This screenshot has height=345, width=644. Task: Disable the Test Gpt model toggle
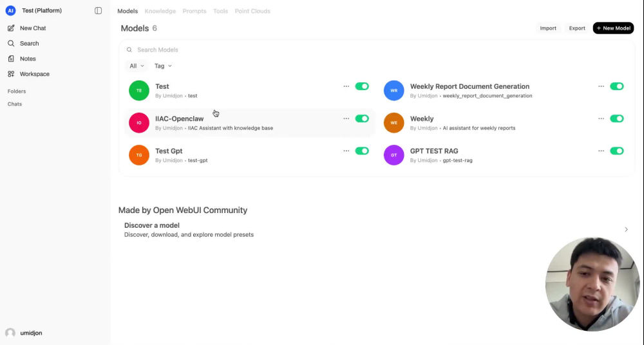click(362, 151)
